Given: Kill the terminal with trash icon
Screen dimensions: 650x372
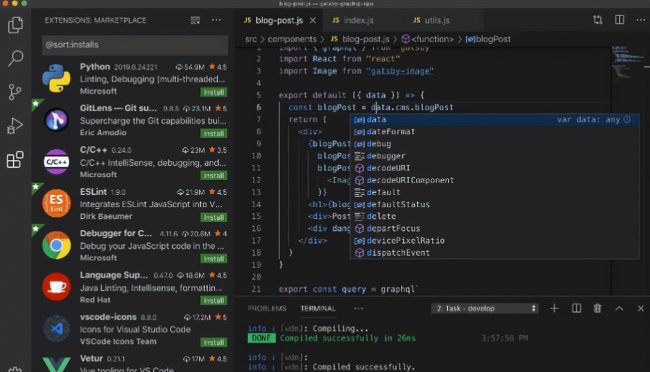Looking at the screenshot, I should [597, 309].
